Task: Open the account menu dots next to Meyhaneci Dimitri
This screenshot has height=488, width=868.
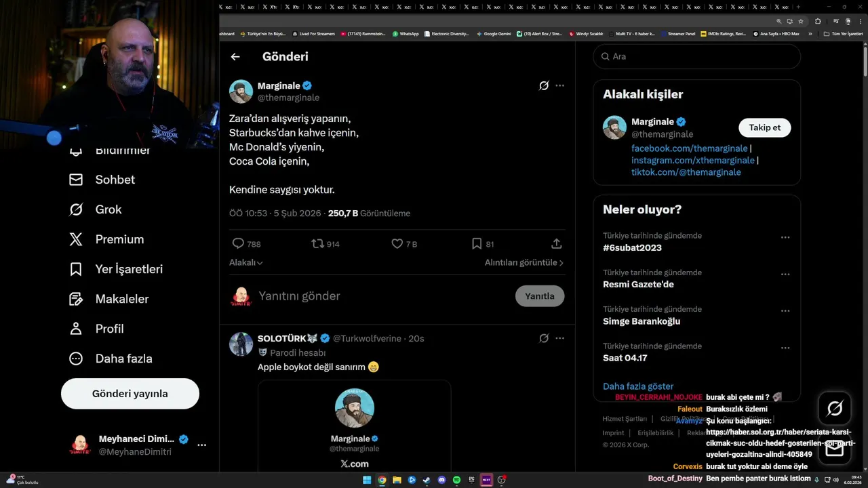Action: click(x=201, y=445)
